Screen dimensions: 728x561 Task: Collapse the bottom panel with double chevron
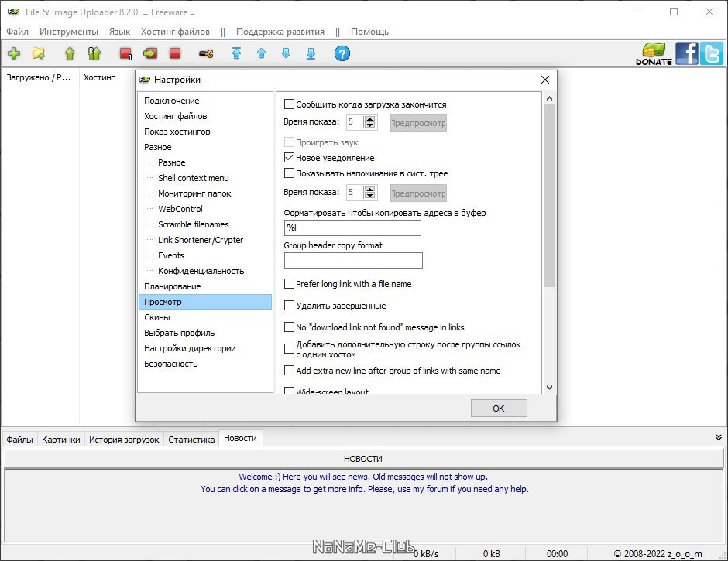point(718,437)
